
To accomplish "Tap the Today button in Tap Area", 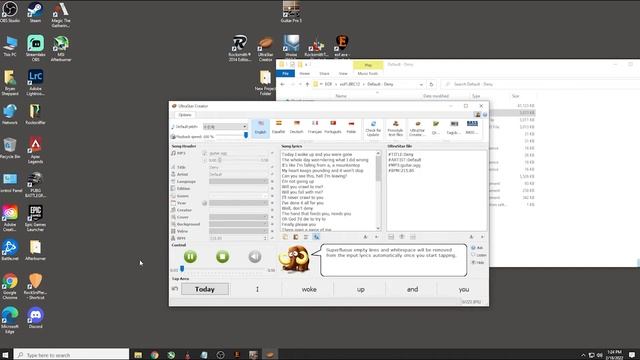I will [x=205, y=289].
